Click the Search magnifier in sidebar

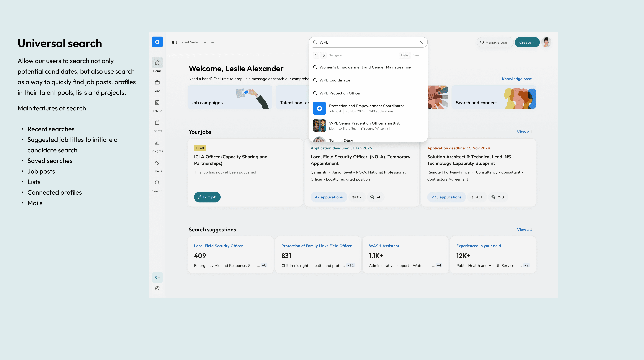pyautogui.click(x=157, y=183)
